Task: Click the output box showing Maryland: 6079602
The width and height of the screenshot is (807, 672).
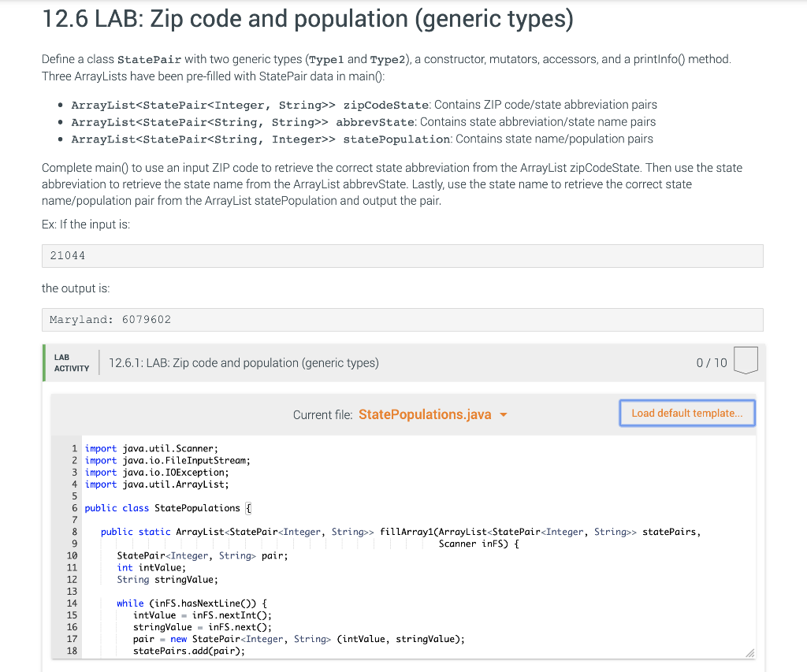Action: (402, 319)
